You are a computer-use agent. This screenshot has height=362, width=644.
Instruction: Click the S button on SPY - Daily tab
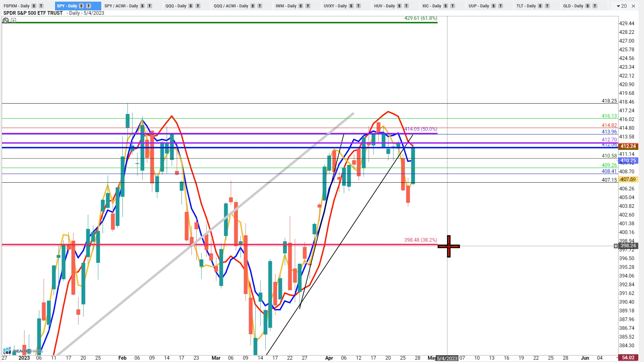pos(82,6)
